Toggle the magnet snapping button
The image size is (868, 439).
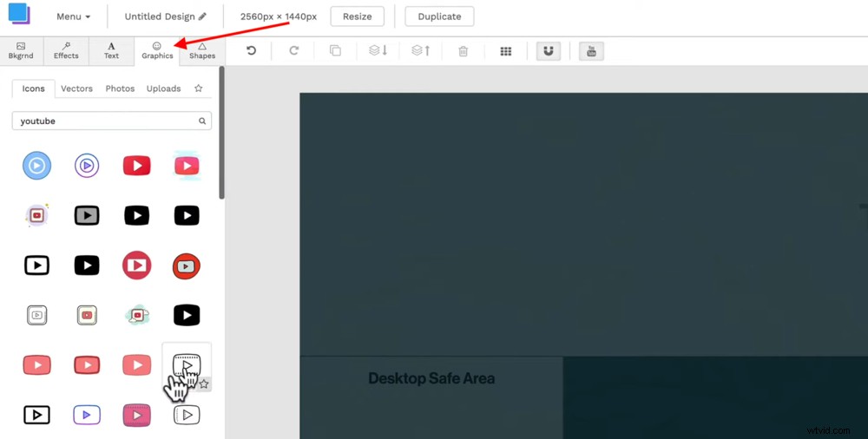coord(549,51)
